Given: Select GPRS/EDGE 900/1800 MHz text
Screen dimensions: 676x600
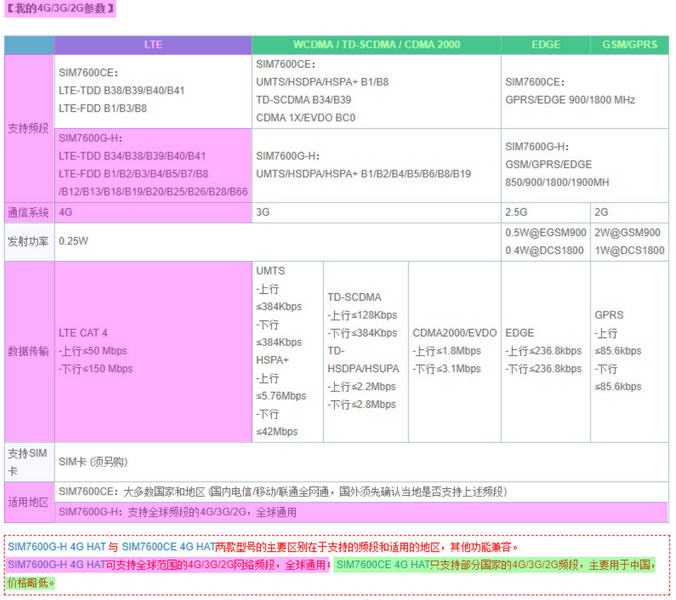Looking at the screenshot, I should click(x=570, y=100).
